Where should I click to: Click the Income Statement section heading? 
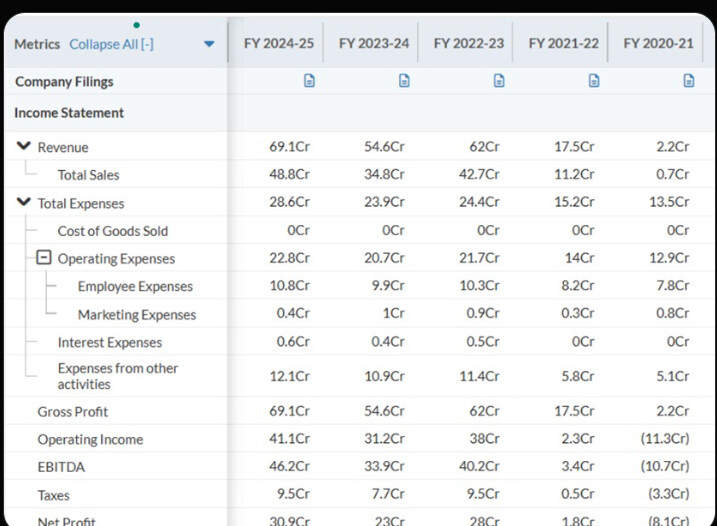tap(69, 113)
